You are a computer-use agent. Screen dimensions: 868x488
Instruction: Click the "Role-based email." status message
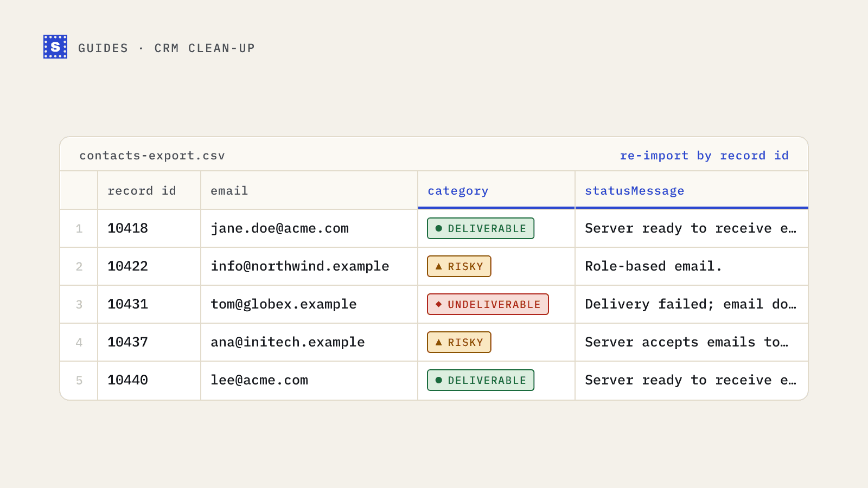click(x=653, y=266)
